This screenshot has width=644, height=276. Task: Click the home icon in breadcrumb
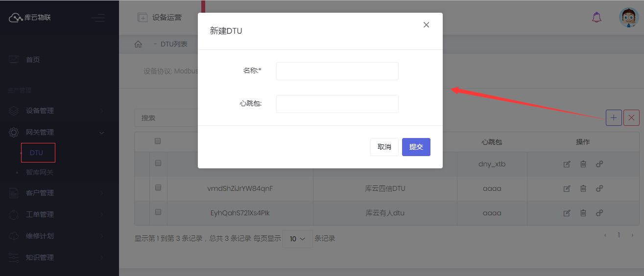click(x=138, y=44)
